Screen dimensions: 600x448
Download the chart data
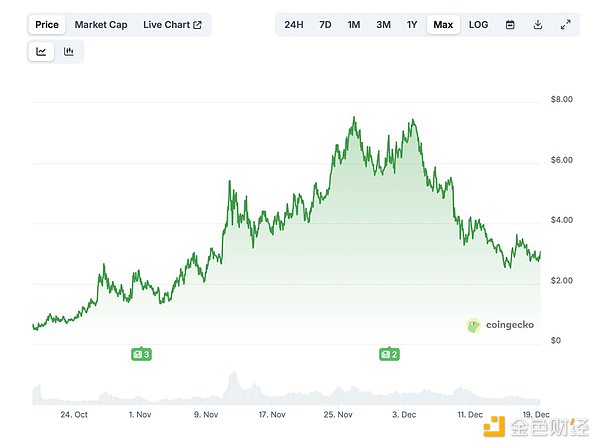point(538,24)
